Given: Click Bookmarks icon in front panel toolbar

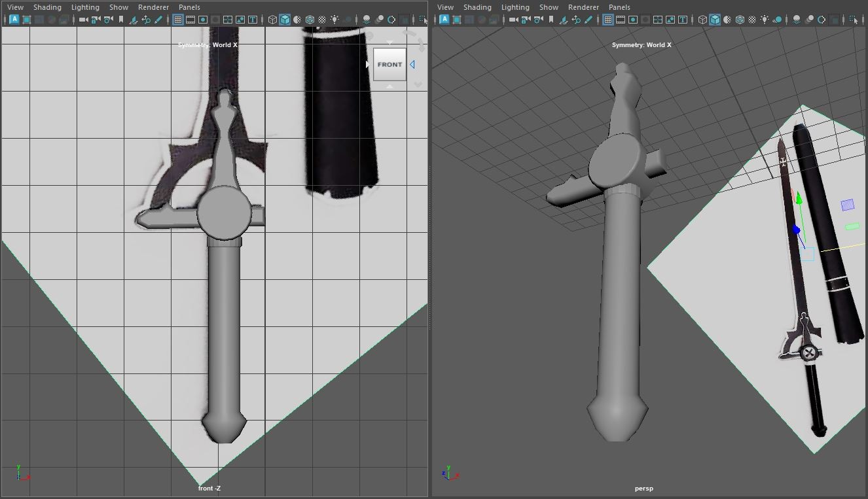Looking at the screenshot, I should coord(121,20).
